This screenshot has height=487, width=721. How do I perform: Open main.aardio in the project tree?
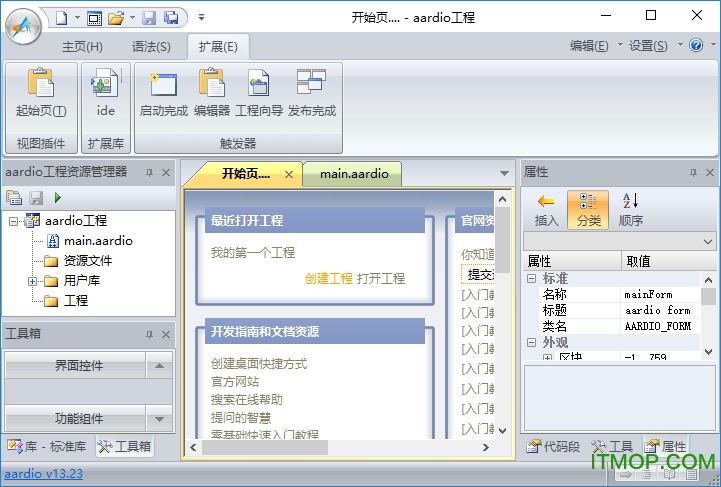click(97, 240)
